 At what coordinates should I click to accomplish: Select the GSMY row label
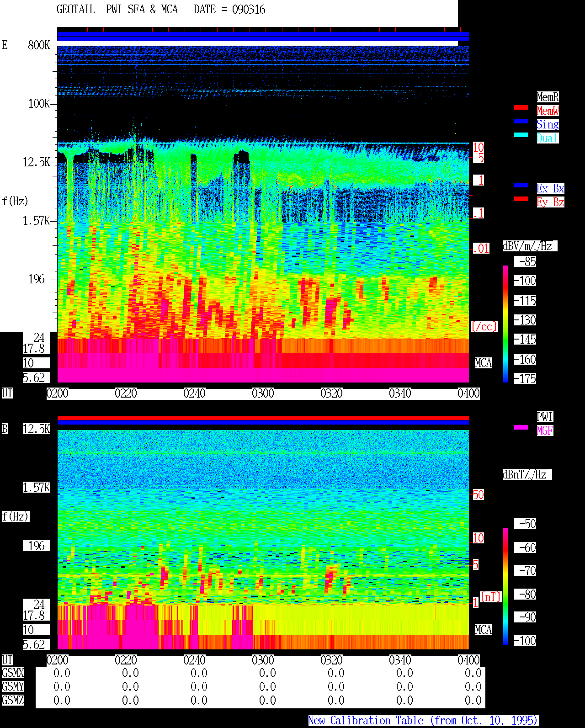point(13,686)
